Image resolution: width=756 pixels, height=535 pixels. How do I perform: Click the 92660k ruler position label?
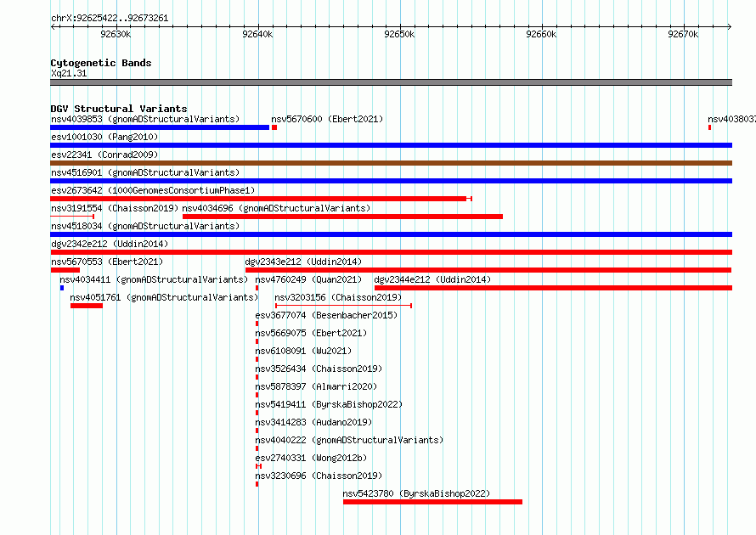click(541, 34)
